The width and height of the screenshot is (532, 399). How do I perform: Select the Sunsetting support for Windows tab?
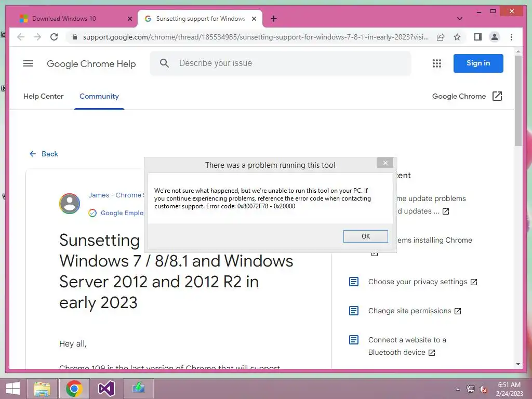pyautogui.click(x=199, y=19)
